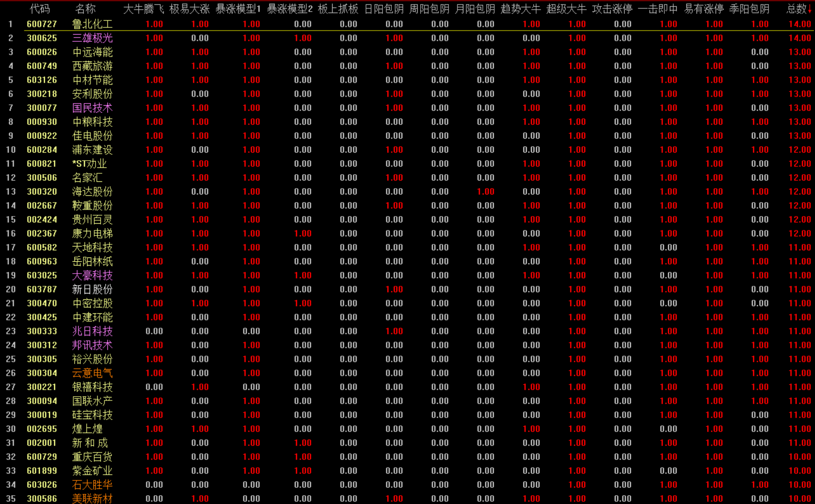The width and height of the screenshot is (815, 504).
Task: Click the 板上抓板 column header
Action: click(338, 9)
